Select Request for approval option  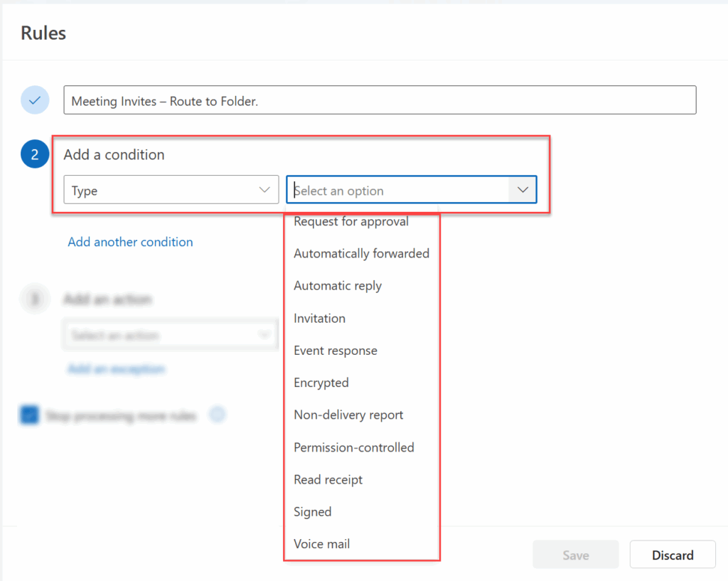(x=351, y=221)
